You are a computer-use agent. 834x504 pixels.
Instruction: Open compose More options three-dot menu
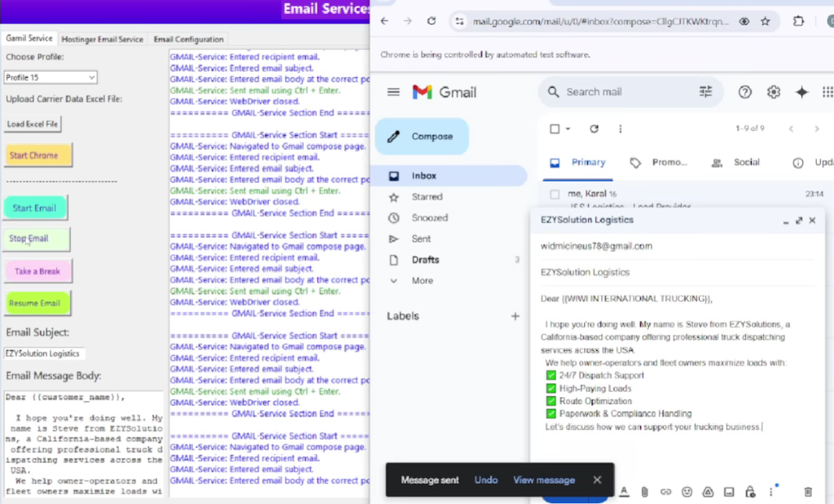pyautogui.click(x=770, y=492)
